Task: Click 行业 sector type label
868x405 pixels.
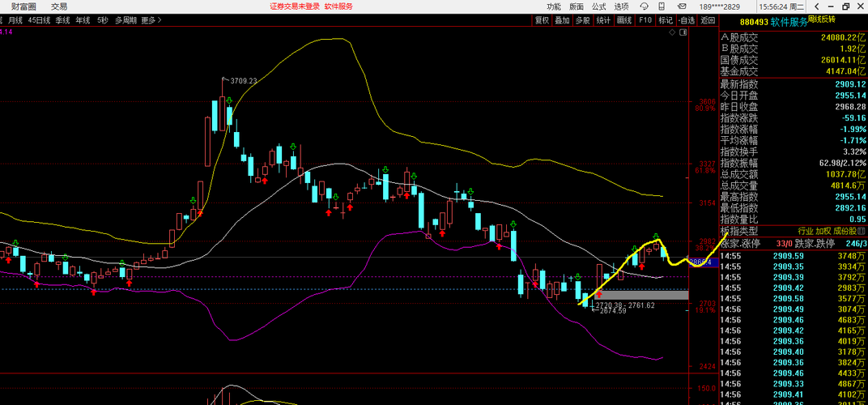Action: click(x=806, y=231)
